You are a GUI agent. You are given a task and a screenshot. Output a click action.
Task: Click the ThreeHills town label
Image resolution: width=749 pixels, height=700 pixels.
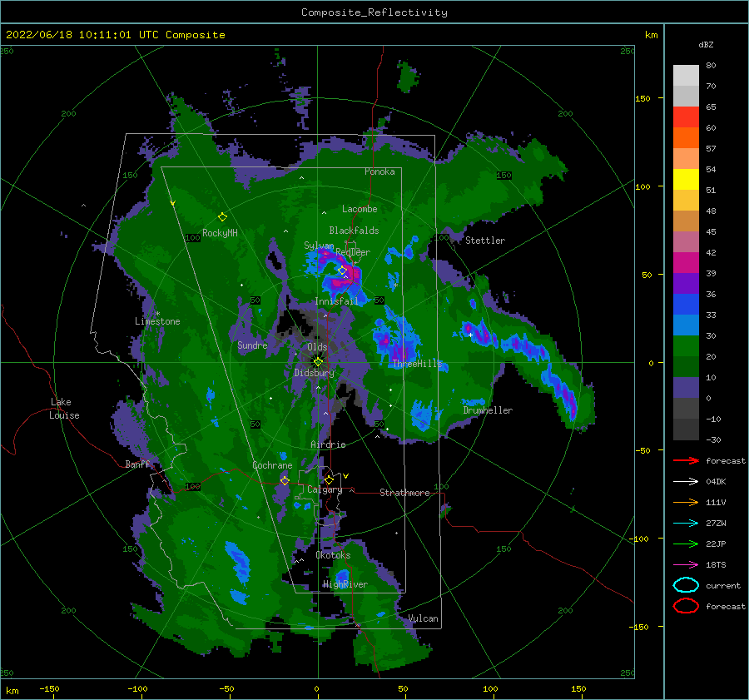coord(417,364)
